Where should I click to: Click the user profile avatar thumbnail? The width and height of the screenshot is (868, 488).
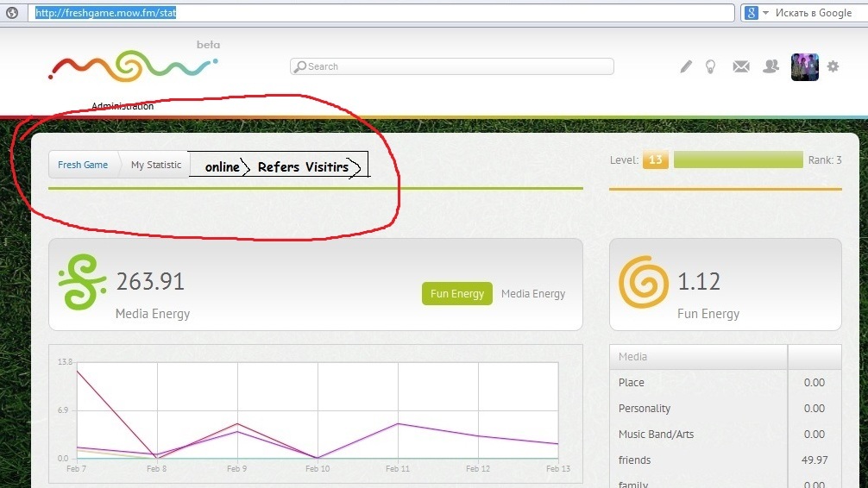pos(805,67)
